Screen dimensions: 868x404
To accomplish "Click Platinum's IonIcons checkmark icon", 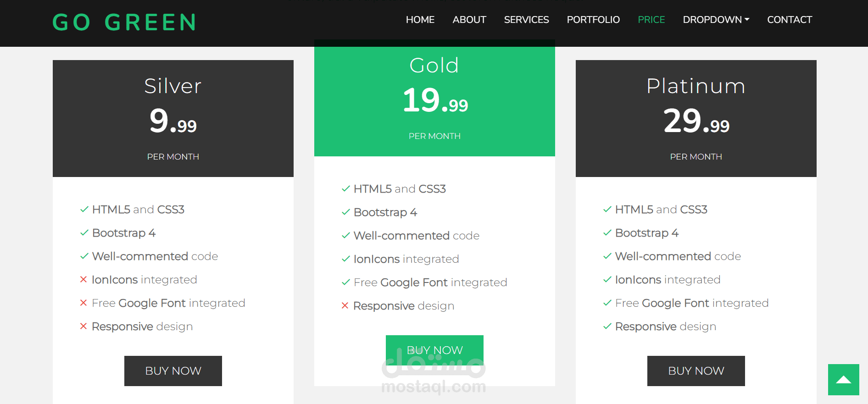I will [x=607, y=280].
